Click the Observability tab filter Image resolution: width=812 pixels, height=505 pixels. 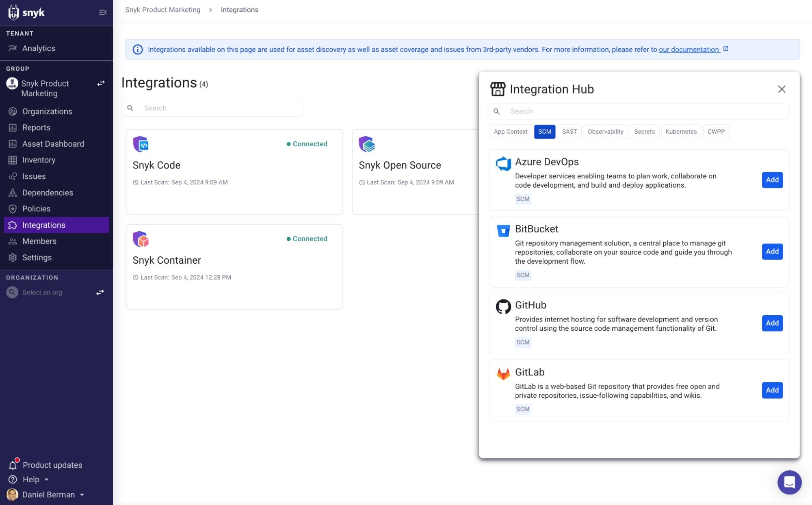[x=605, y=132]
